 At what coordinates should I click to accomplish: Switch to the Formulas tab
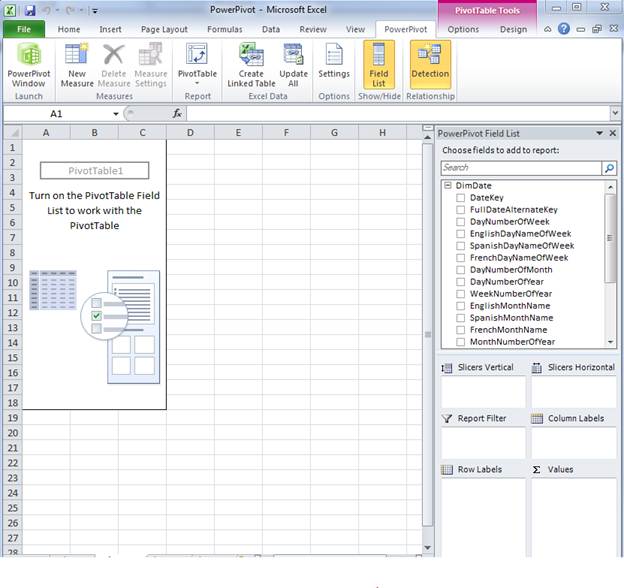coord(224,29)
